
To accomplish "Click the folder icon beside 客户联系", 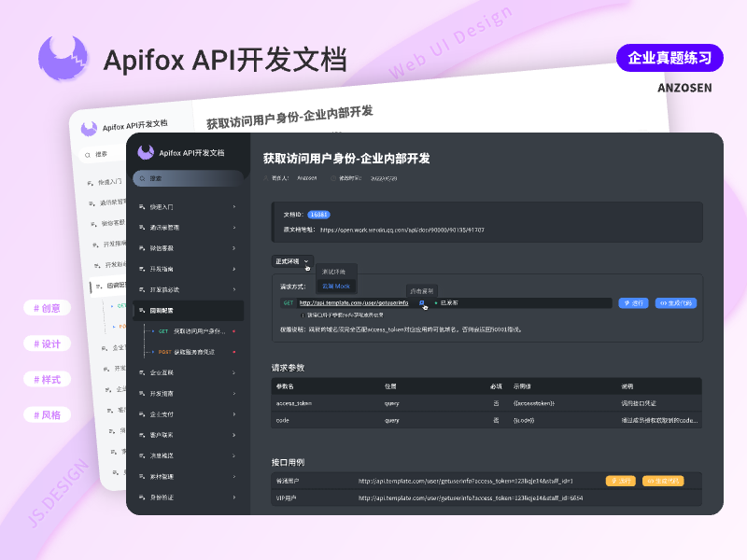I will (142, 435).
